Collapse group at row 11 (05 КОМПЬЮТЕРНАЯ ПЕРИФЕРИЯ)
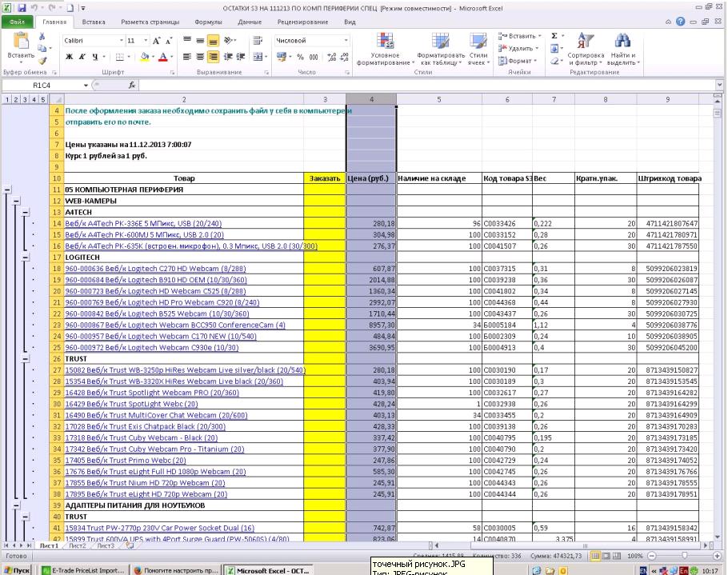Screen dimensions: 728x575 (7, 190)
